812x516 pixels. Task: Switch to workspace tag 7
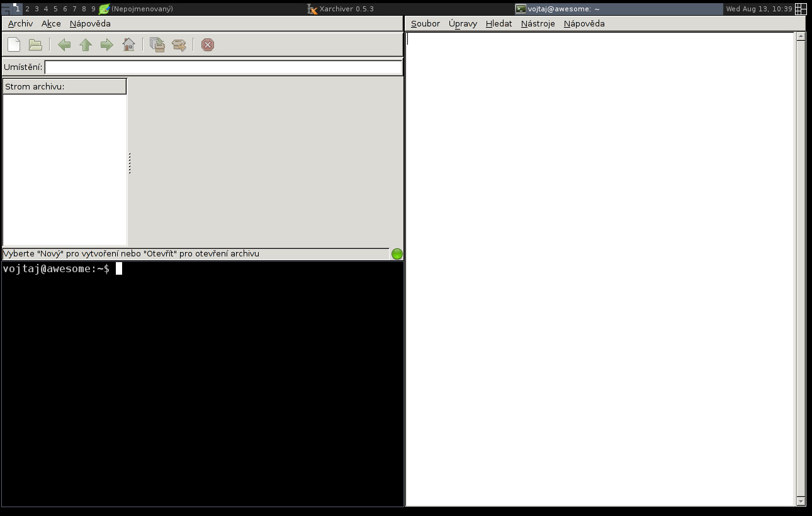tap(74, 9)
